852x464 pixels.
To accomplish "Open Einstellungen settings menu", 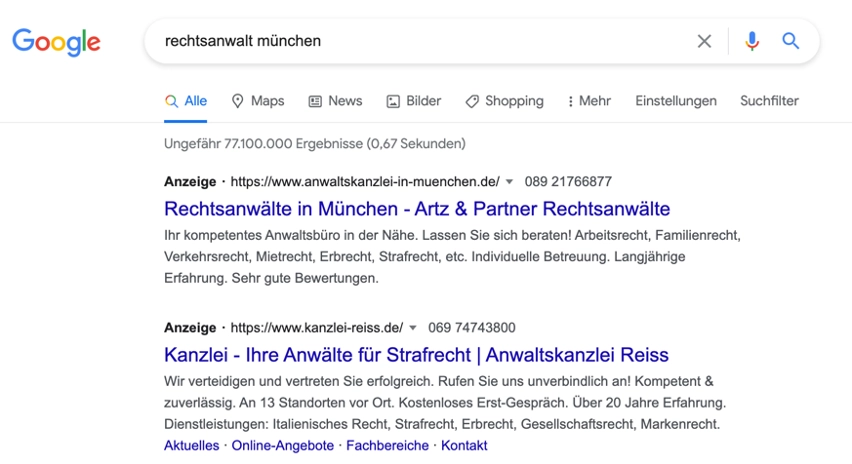I will click(676, 101).
